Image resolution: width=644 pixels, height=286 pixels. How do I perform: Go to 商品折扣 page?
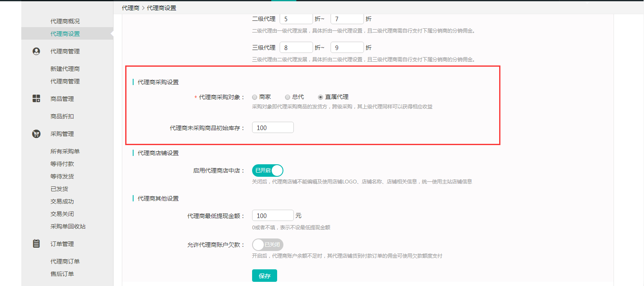[x=62, y=116]
